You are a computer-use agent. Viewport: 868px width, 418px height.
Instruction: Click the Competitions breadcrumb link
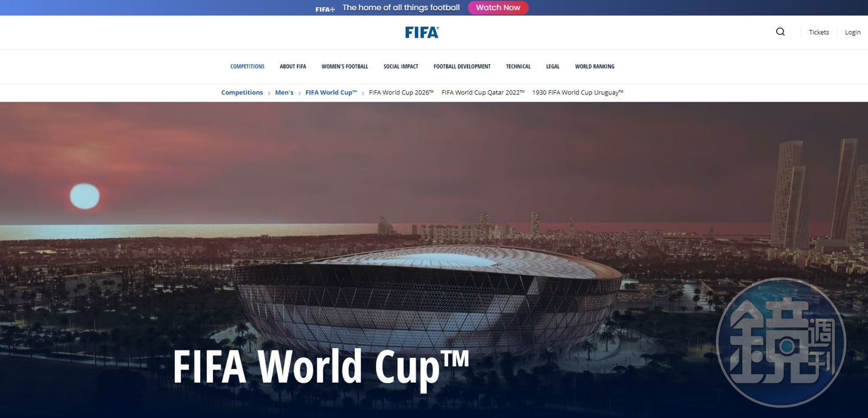click(x=242, y=93)
